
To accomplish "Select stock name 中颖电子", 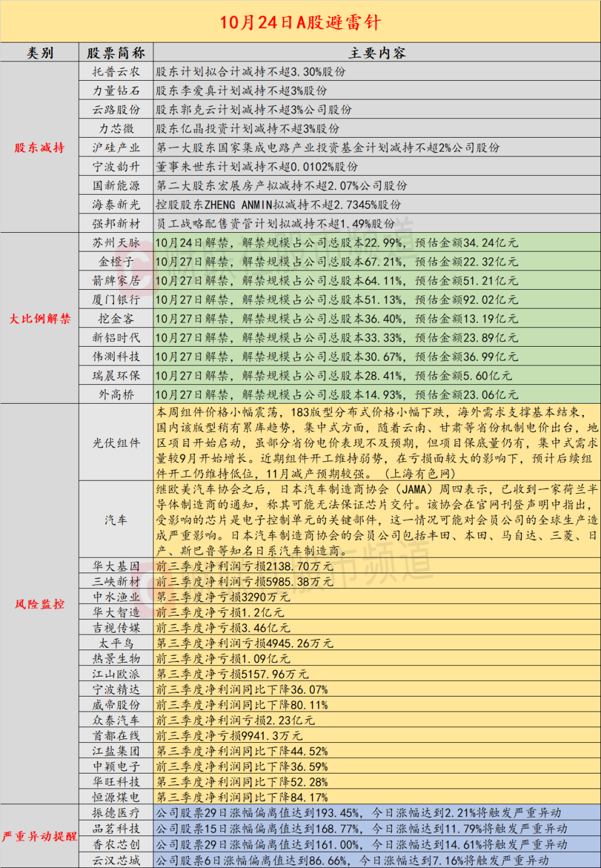I will tap(116, 767).
